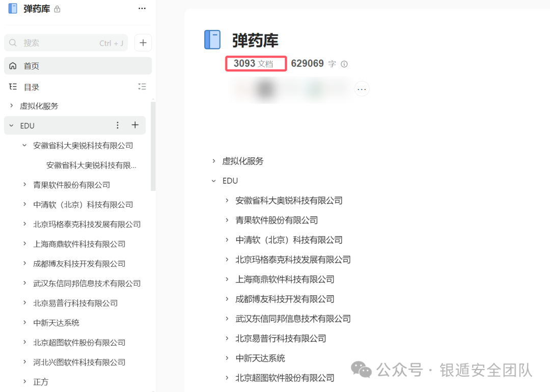Open 虚拟化服务 link in main content
The image size is (550, 392).
243,161
